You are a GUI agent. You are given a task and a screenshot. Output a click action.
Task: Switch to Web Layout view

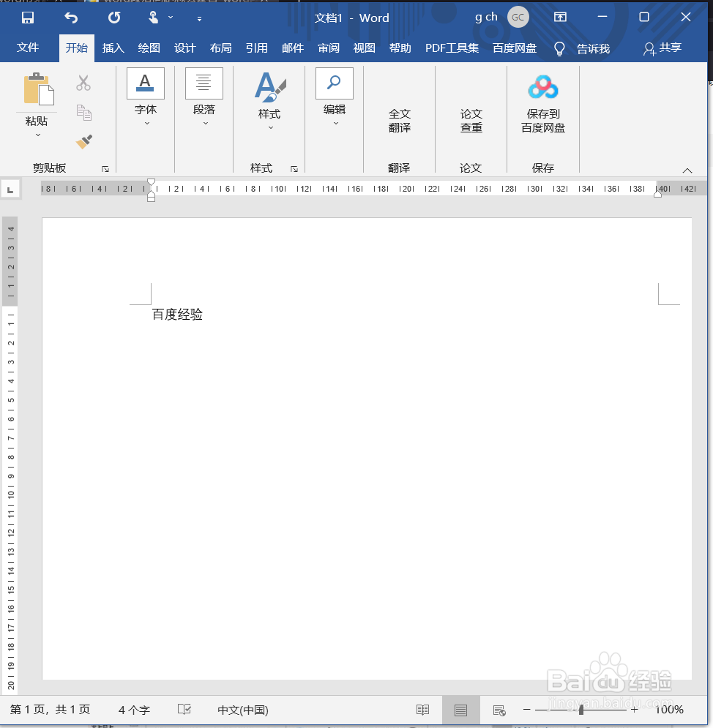pos(499,710)
